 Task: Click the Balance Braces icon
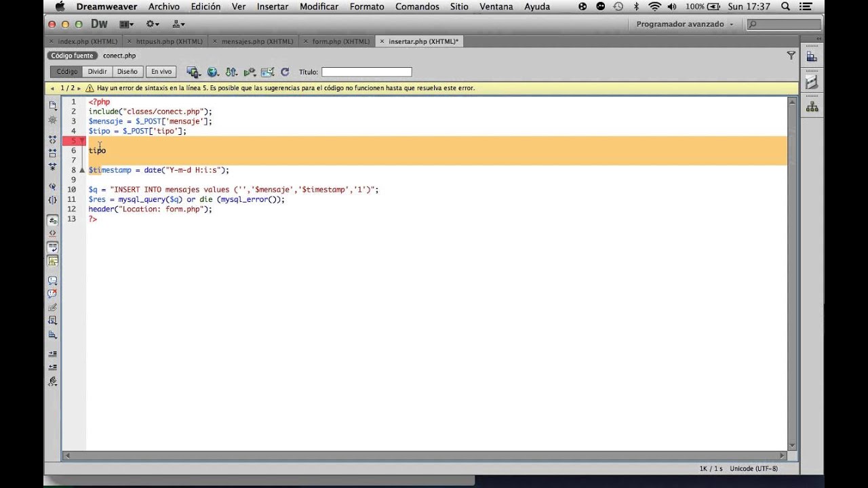tap(52, 200)
